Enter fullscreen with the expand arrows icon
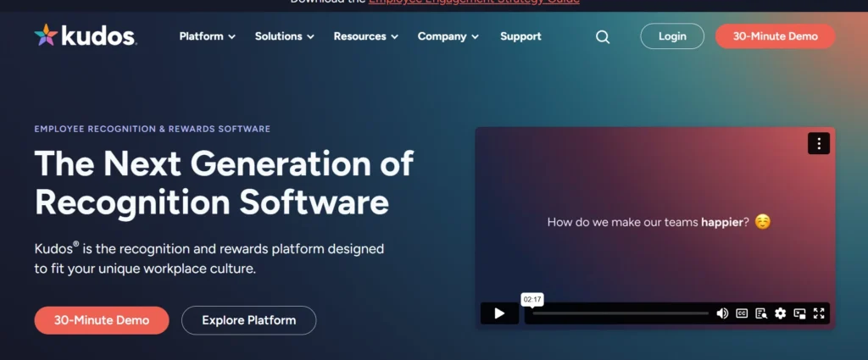 [819, 313]
